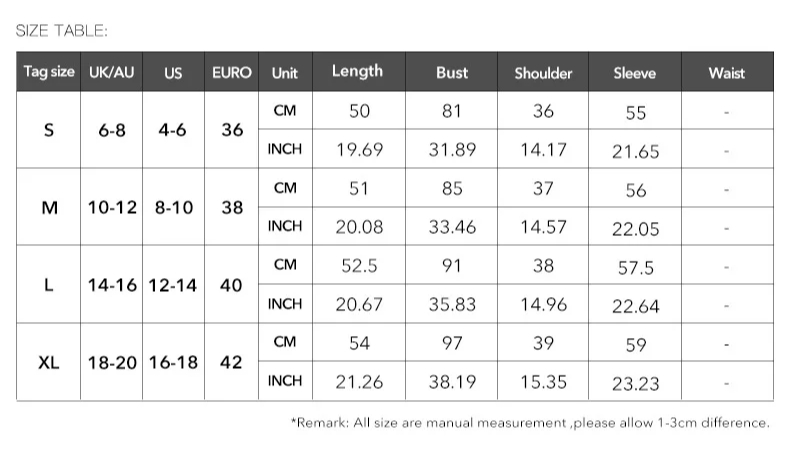Select the Length column header
Screen dimensions: 790x465
click(359, 72)
